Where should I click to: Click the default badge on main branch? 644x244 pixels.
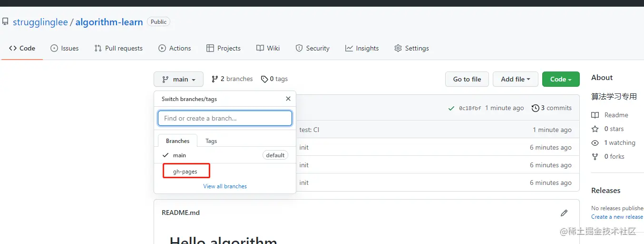275,155
